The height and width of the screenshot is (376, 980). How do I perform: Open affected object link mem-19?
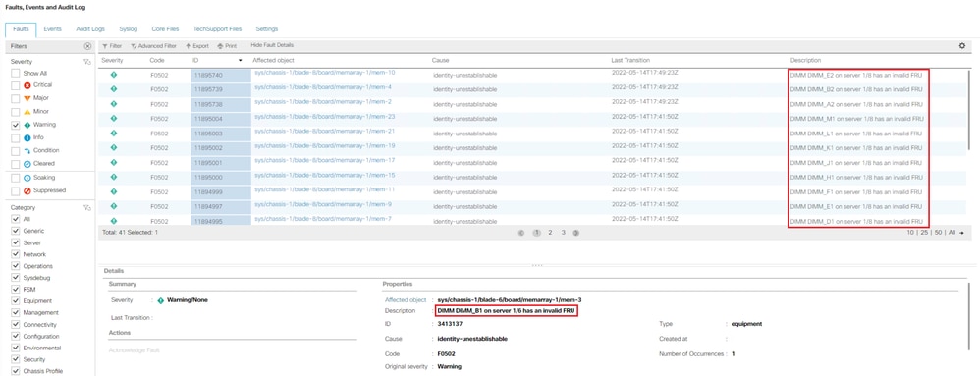coord(325,145)
